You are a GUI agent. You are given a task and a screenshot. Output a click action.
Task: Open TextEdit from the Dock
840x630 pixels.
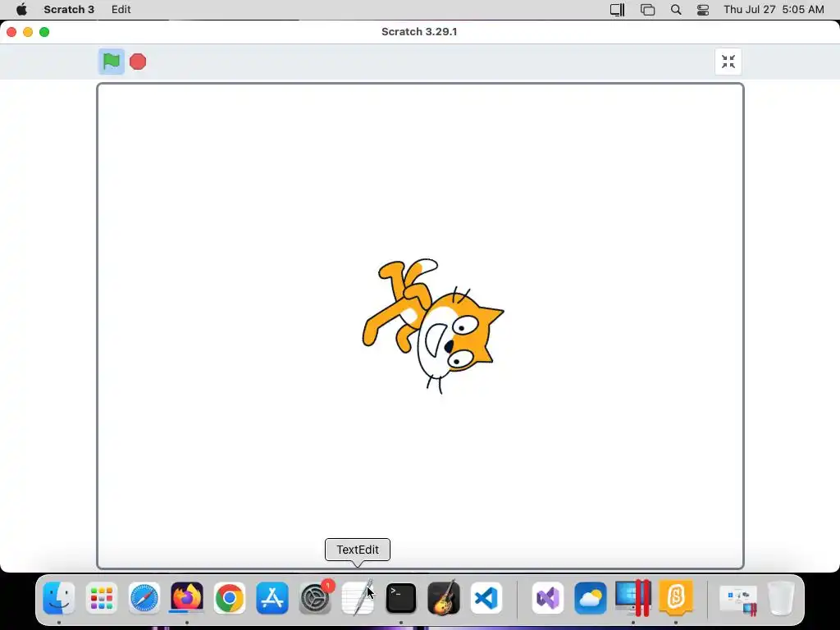click(358, 598)
